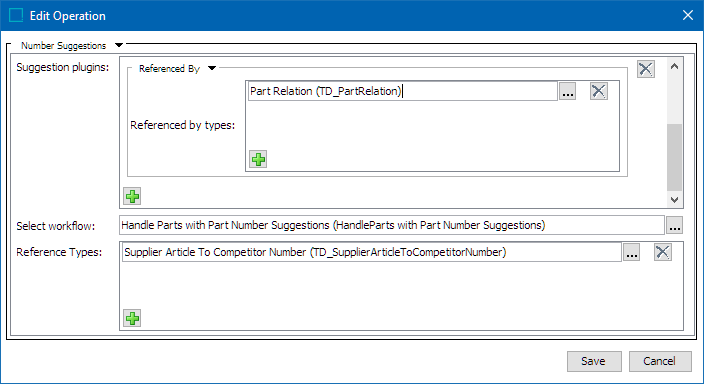704x384 pixels.
Task: Click the scrollbar down arrow in plugins list
Action: click(674, 199)
